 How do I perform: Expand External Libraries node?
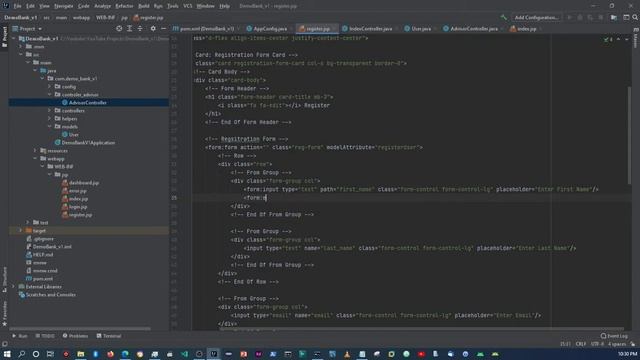click(x=14, y=287)
